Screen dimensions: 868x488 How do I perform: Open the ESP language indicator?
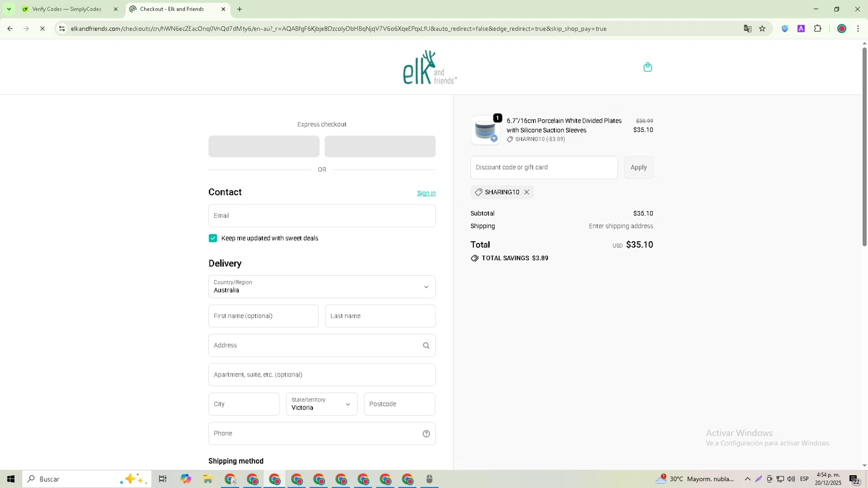[804, 479]
